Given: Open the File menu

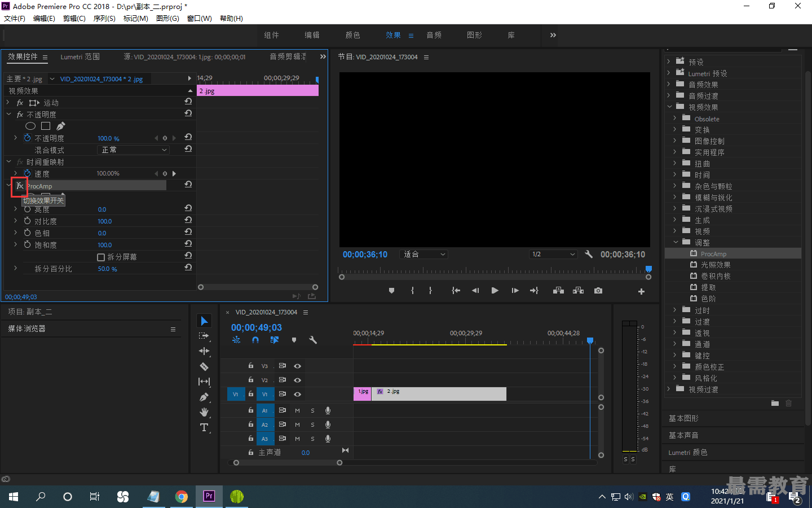Looking at the screenshot, I should [15, 19].
